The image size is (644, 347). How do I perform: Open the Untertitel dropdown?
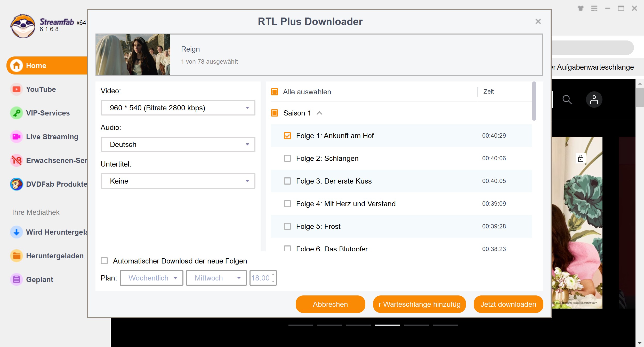[178, 181]
